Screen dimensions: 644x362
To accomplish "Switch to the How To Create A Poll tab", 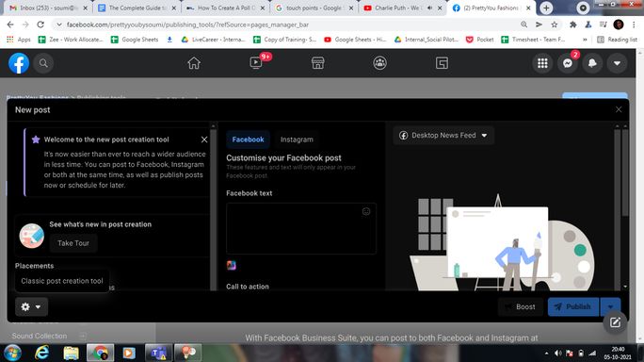I will [x=225, y=8].
